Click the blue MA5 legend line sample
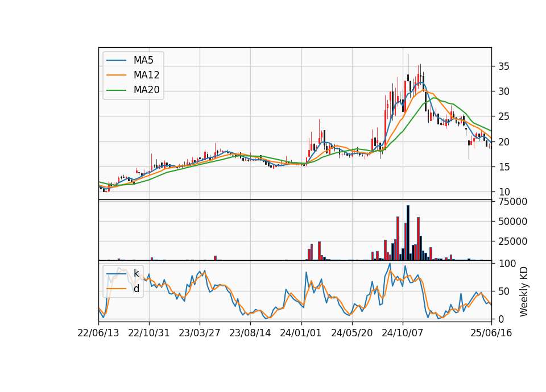546x392 pixels. coord(116,60)
